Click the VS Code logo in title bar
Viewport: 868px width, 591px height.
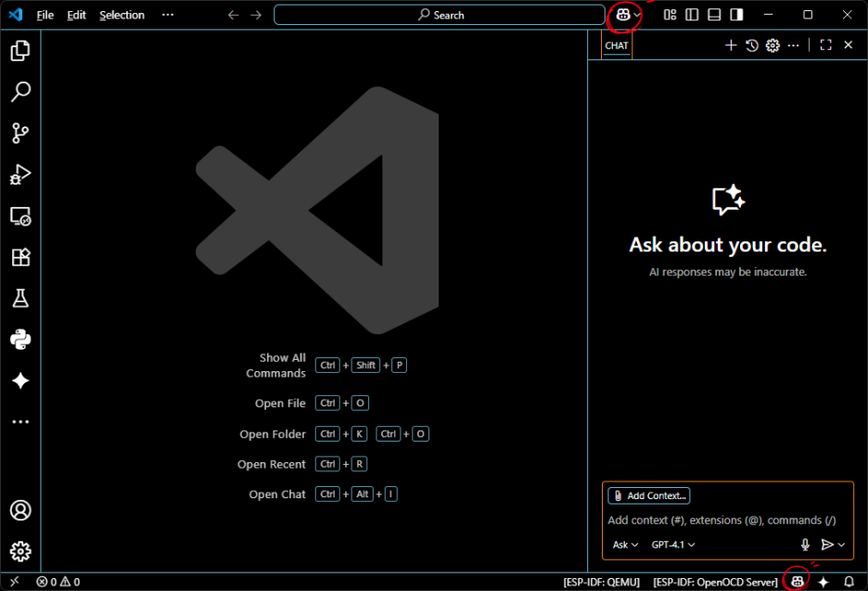coord(16,15)
